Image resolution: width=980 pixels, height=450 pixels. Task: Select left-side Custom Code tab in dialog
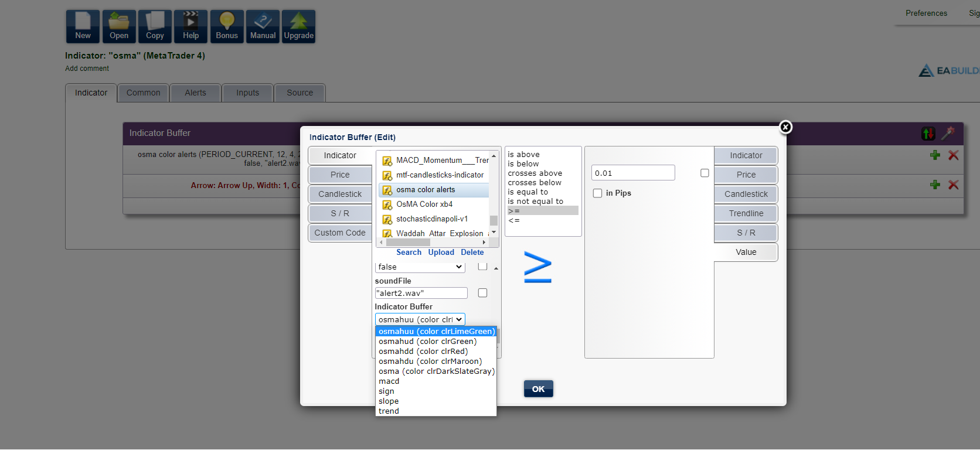coord(340,233)
